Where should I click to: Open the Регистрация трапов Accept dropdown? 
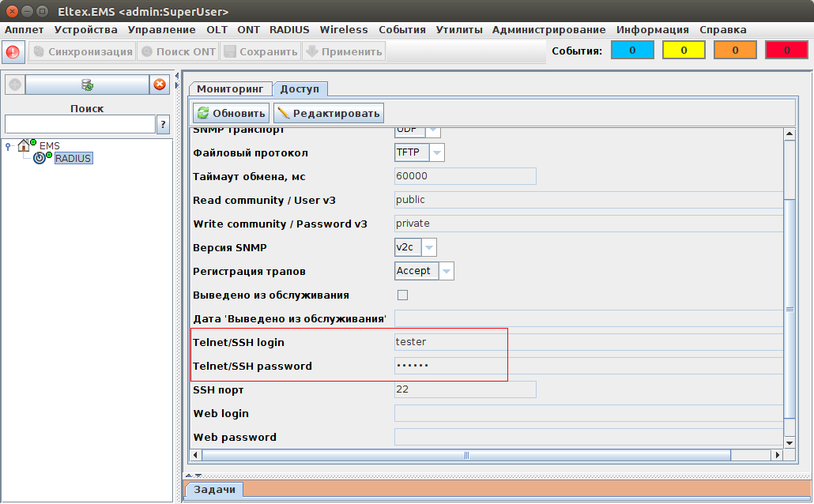click(446, 271)
